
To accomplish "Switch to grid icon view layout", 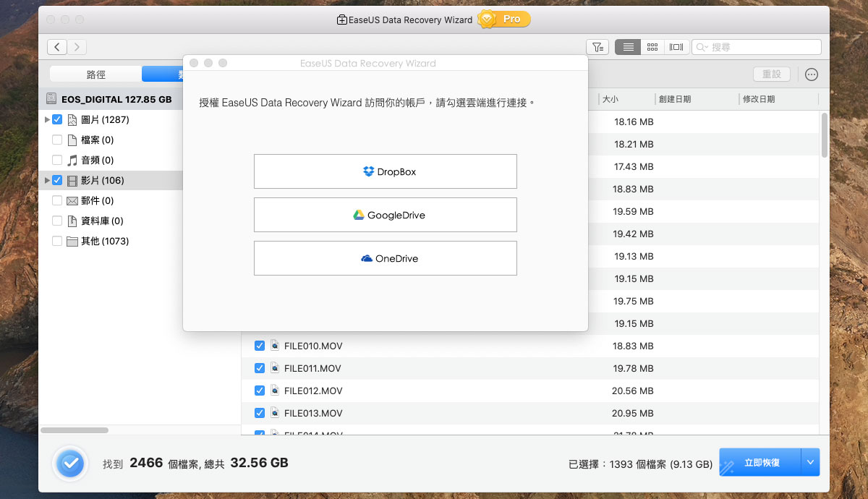I will click(x=652, y=47).
